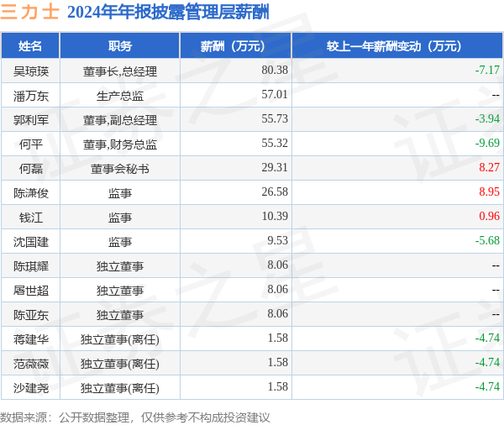Click 独立董事 in 陈亚东 row
The image size is (504, 425).
click(120, 315)
